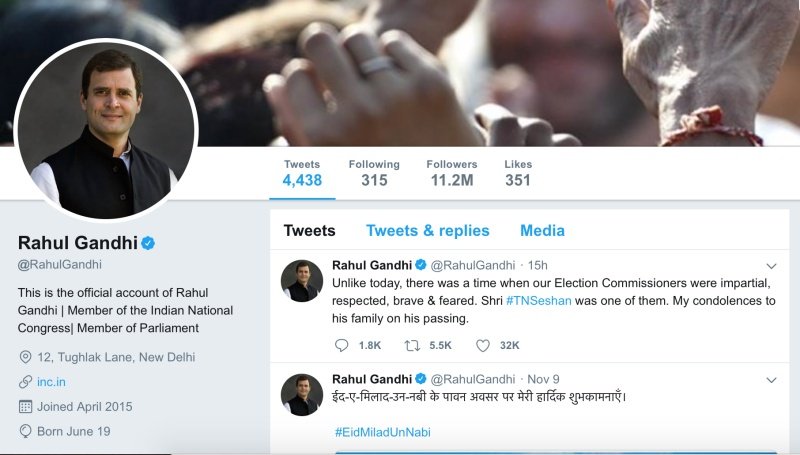Click the retweet icon showing 5.5K
Image resolution: width=800 pixels, height=455 pixels.
(410, 345)
